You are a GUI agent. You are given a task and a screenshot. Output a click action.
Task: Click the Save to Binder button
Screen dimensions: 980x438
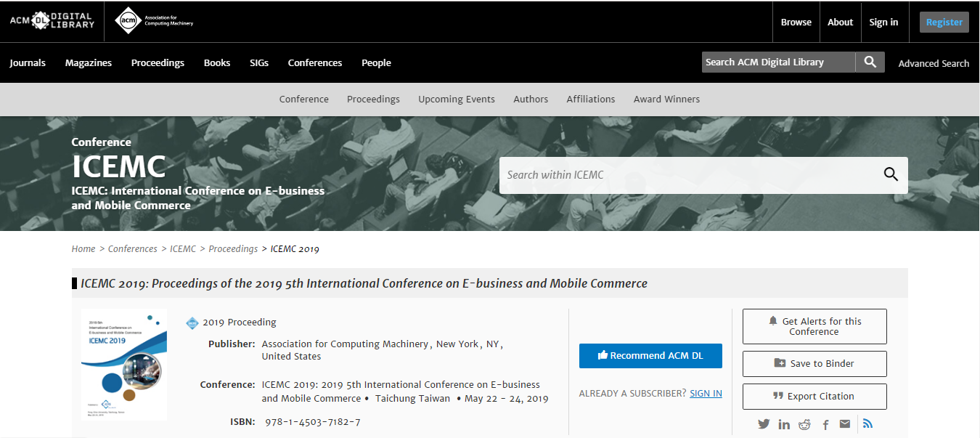(814, 363)
